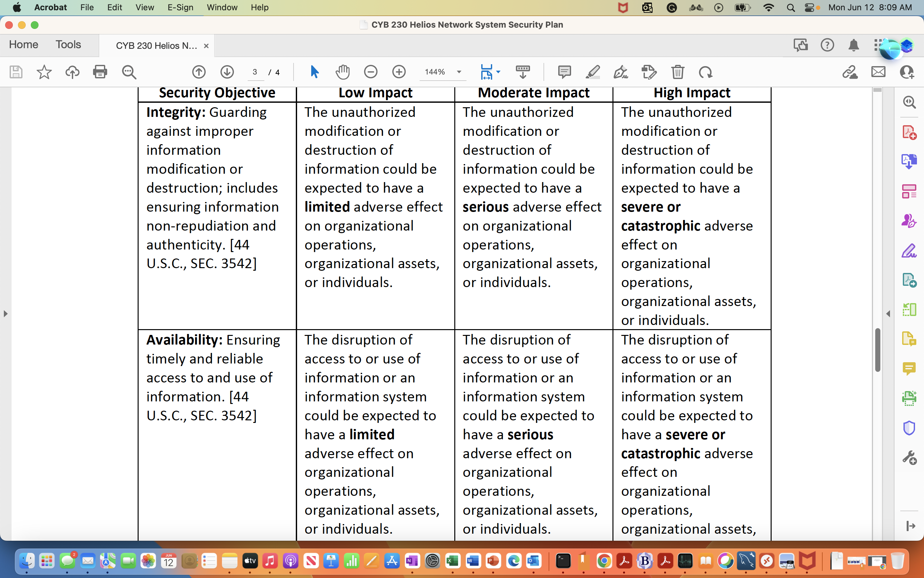Viewport: 924px width, 578px height.
Task: Switch to the Home tab
Action: [x=24, y=45]
